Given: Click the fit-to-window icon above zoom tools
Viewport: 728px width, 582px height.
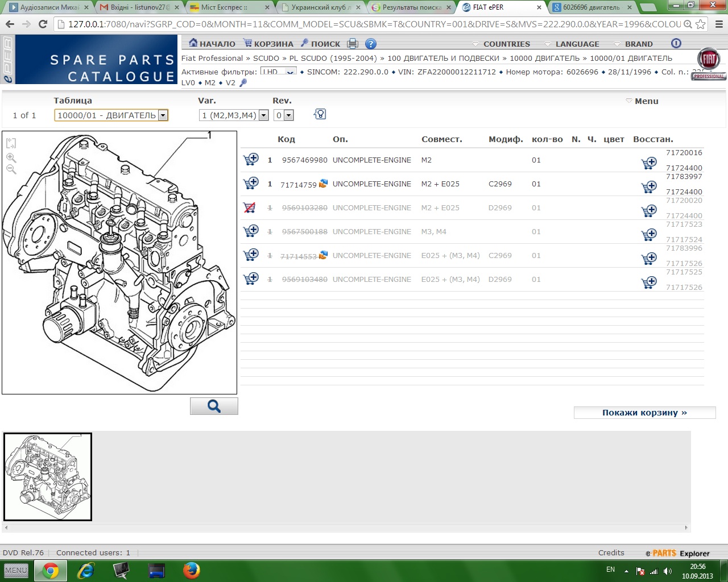Looking at the screenshot, I should point(11,144).
